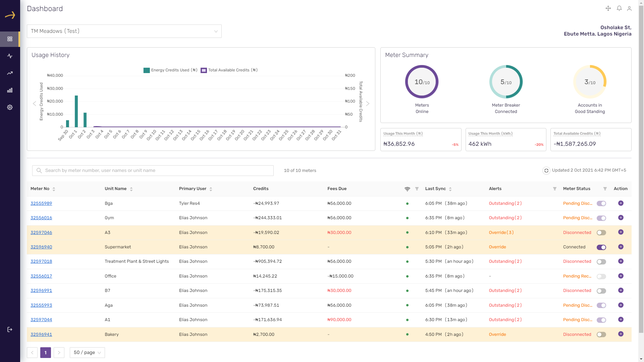Click the refresh icon beside Updated timestamp
The image size is (644, 362).
coord(546,171)
